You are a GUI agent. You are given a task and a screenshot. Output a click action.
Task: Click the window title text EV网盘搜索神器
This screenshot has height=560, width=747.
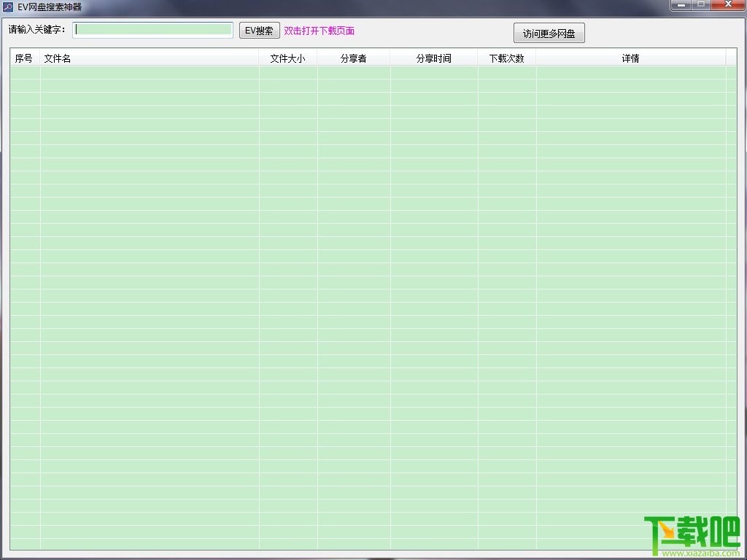(x=50, y=7)
